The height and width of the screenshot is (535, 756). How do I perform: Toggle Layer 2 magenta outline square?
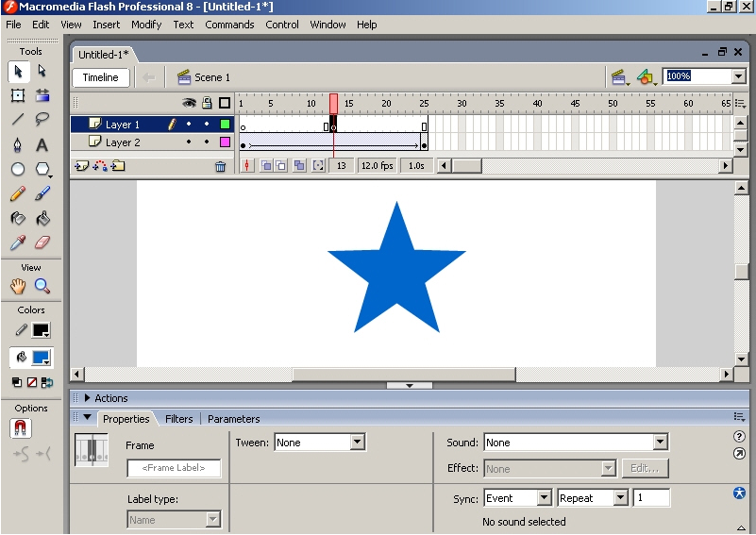click(x=225, y=142)
